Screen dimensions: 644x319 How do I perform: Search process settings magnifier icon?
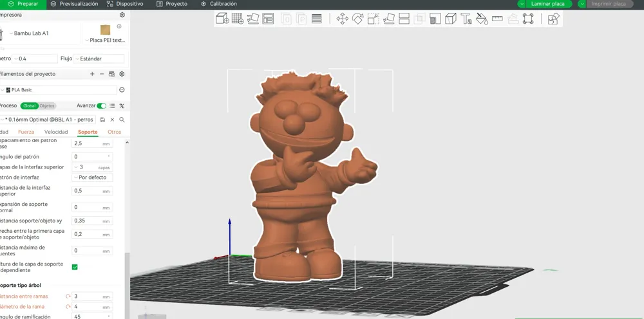click(122, 120)
